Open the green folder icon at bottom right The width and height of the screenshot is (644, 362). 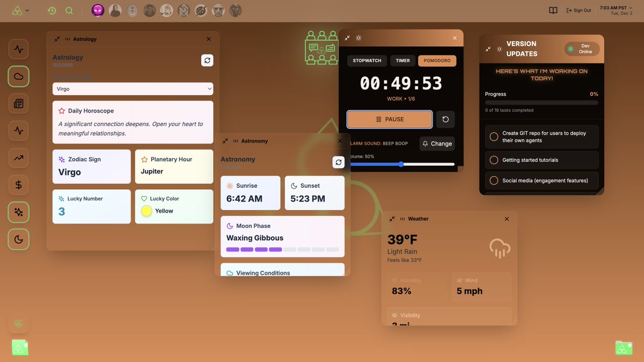tap(624, 348)
